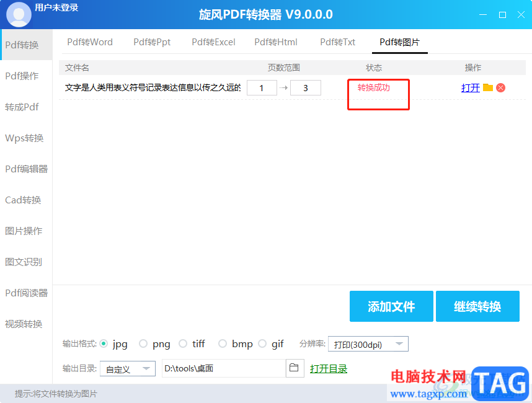This screenshot has width=532, height=403.
Task: Click the output path field D:\tools\桌面
Action: (x=224, y=368)
